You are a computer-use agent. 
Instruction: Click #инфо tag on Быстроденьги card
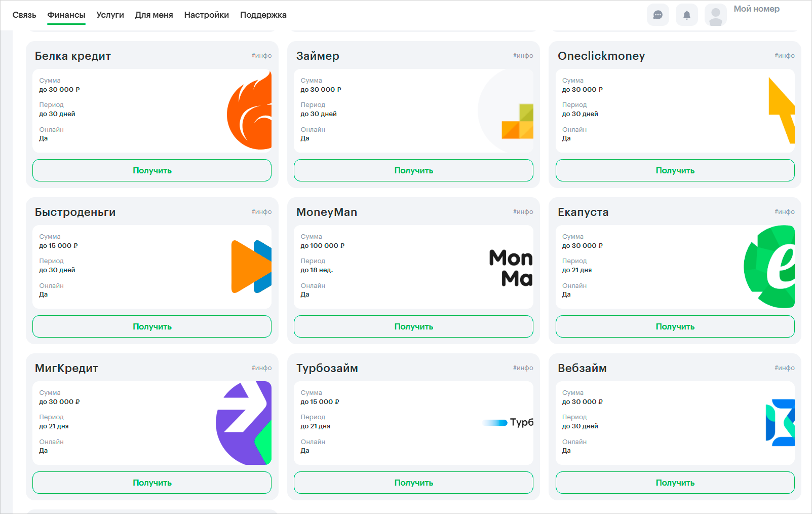coord(261,212)
